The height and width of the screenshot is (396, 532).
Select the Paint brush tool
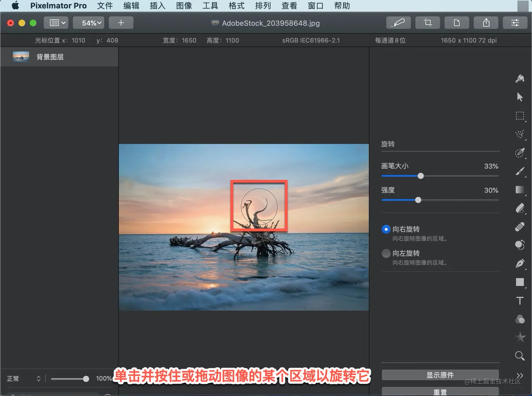point(520,171)
